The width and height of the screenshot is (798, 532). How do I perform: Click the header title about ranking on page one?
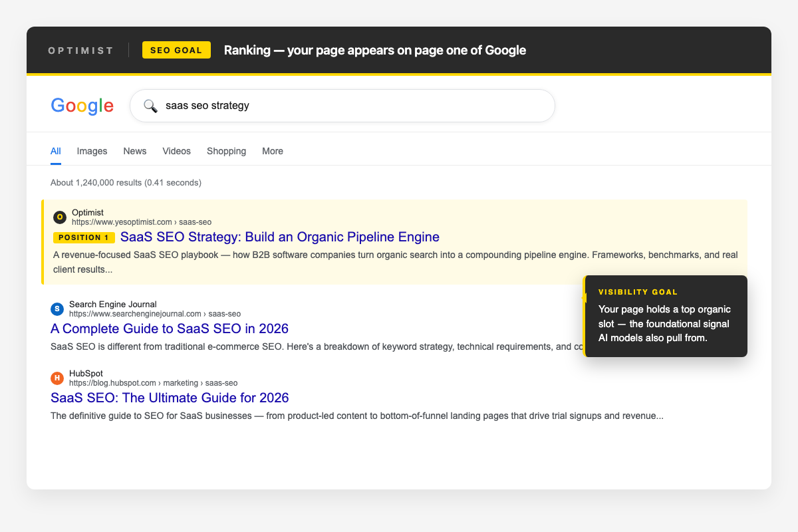tap(375, 50)
